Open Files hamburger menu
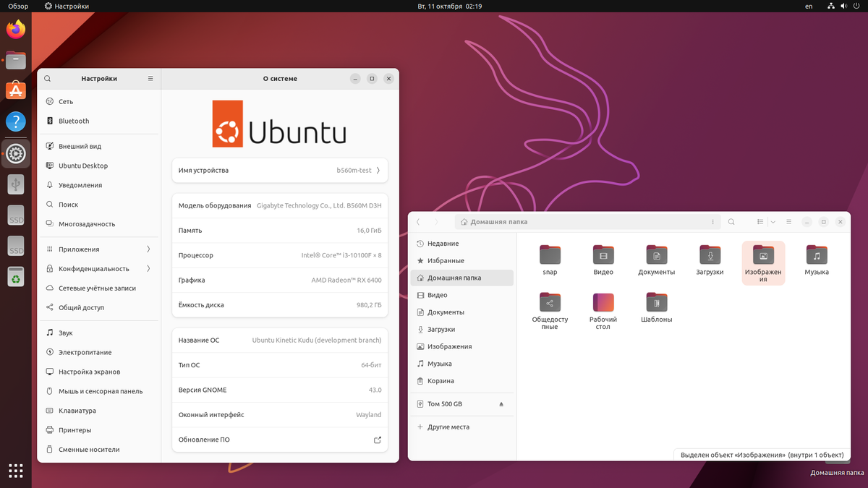Viewport: 868px width, 488px height. tap(789, 222)
